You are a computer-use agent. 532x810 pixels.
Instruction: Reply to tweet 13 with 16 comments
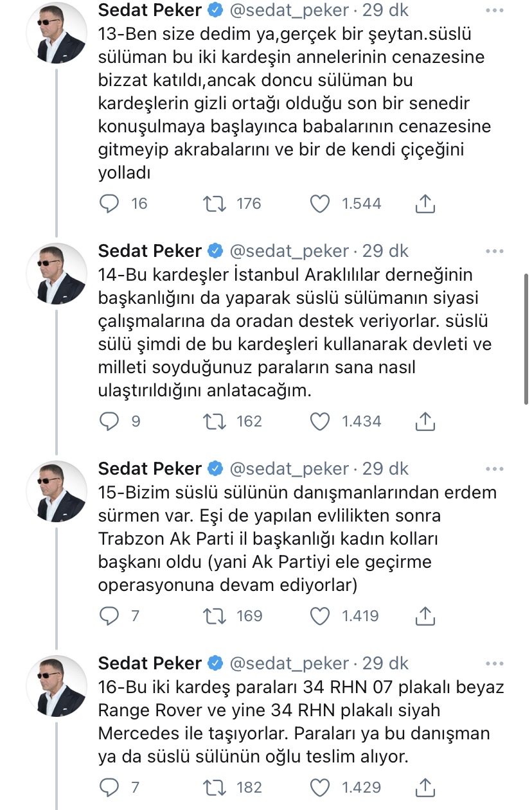(x=111, y=204)
